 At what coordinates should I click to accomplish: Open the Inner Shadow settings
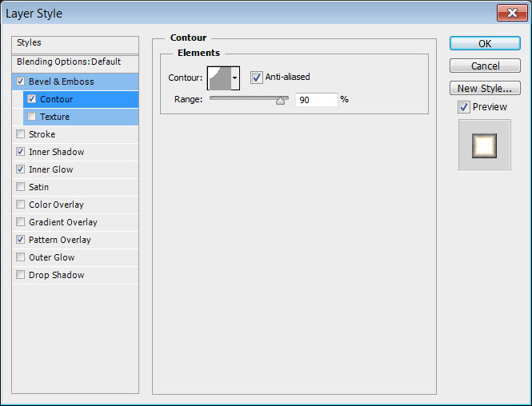tap(56, 152)
